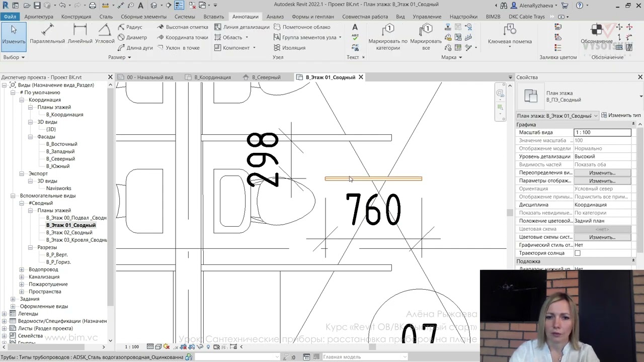Screen dimensions: 644x362
Task: Expand the Водопровод tree node
Action: tap(22, 269)
